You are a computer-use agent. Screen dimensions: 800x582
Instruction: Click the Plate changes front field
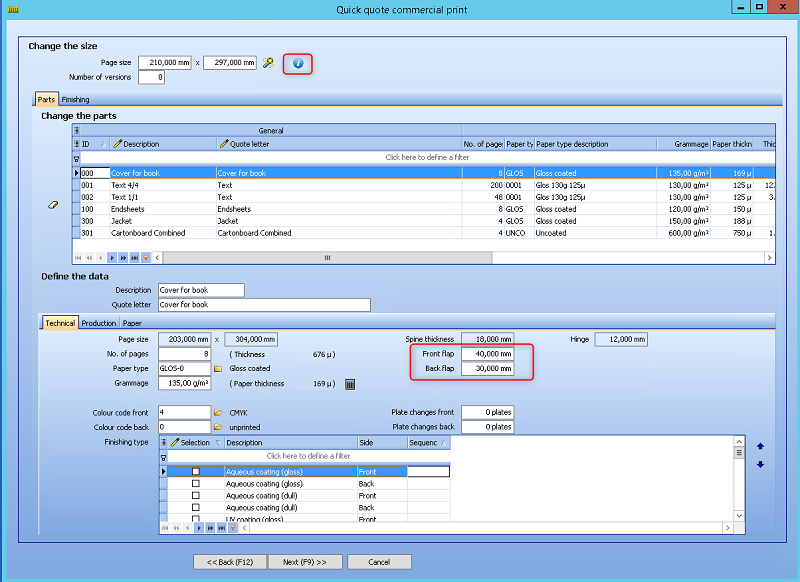487,412
